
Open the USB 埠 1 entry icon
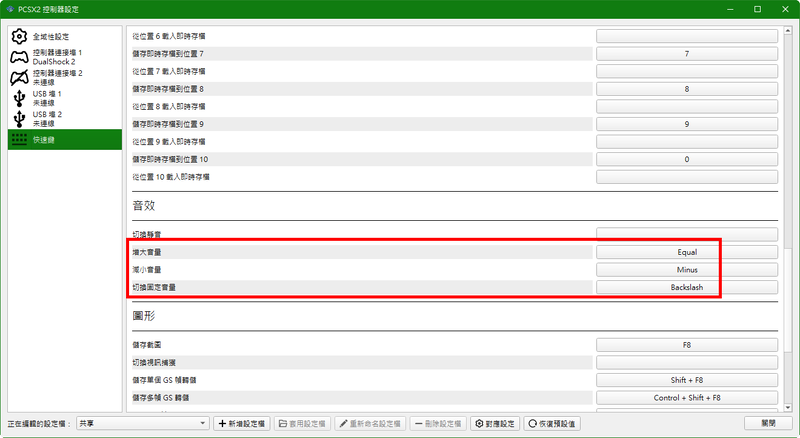point(19,98)
